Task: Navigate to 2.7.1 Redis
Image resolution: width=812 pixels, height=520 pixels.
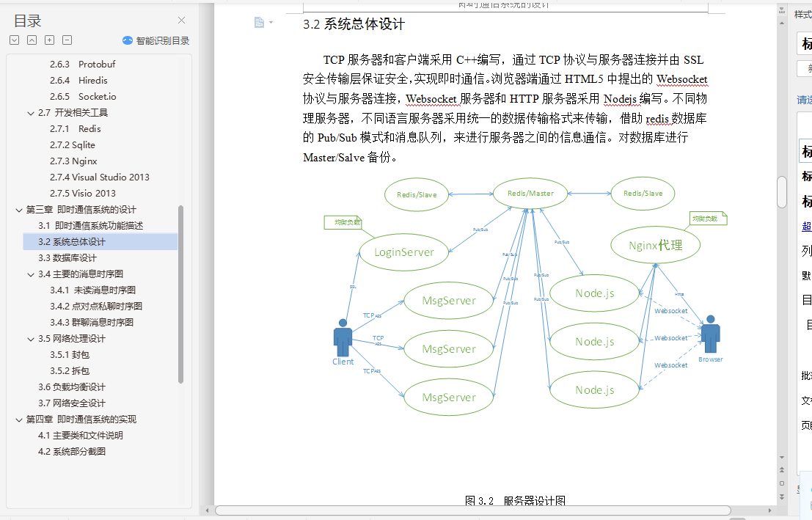Action: click(x=76, y=128)
